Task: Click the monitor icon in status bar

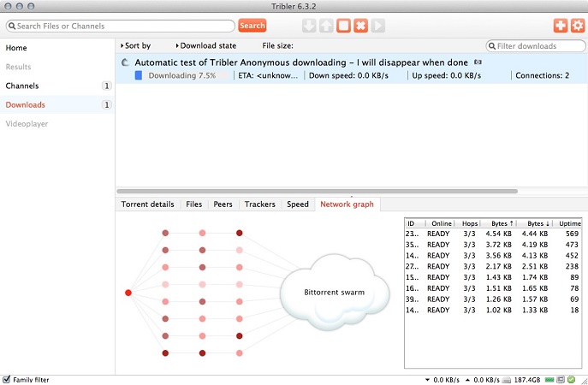Action: [561, 380]
